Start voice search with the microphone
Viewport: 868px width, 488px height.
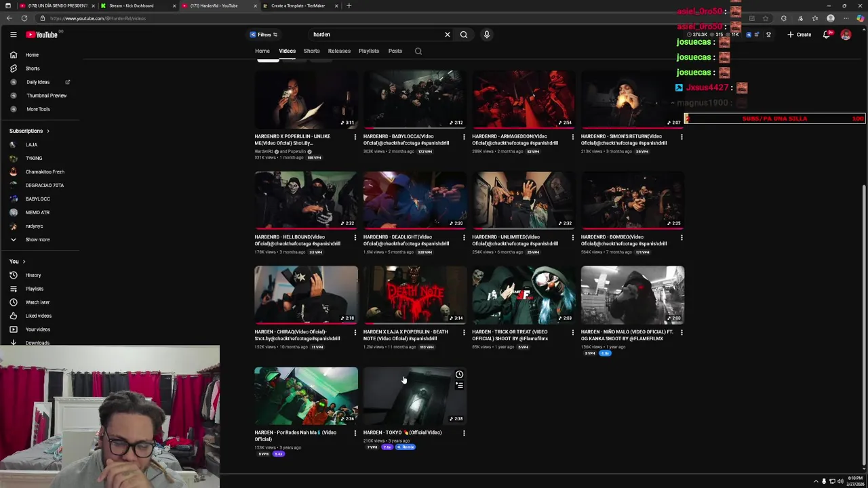486,35
